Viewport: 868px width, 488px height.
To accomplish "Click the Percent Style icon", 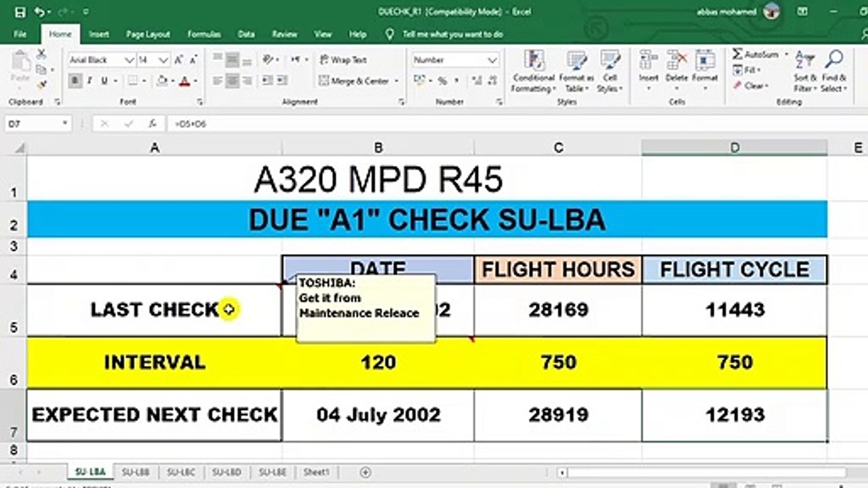I will coord(442,81).
